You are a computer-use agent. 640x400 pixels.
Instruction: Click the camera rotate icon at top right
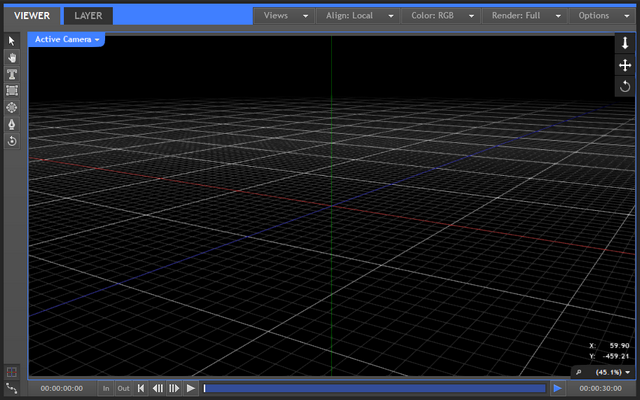tap(625, 86)
